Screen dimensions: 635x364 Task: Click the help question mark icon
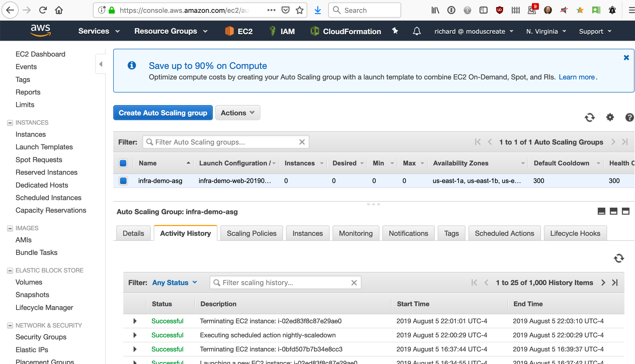[629, 117]
